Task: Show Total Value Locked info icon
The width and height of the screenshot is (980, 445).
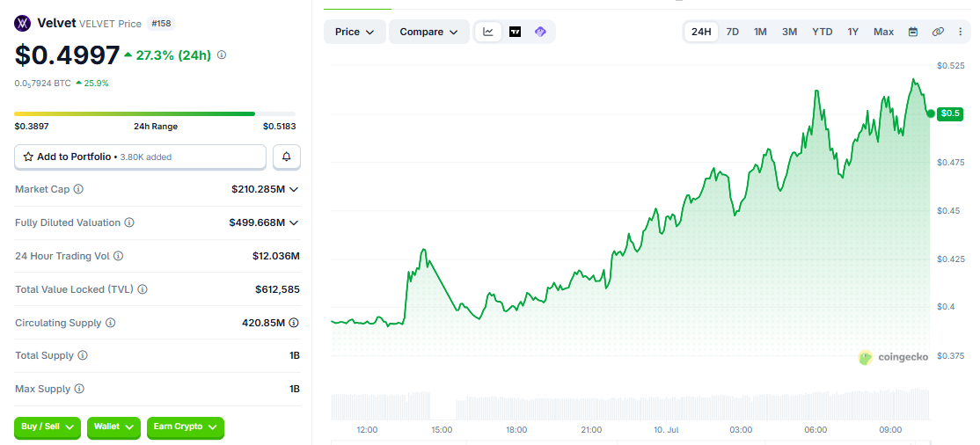Action: [142, 289]
